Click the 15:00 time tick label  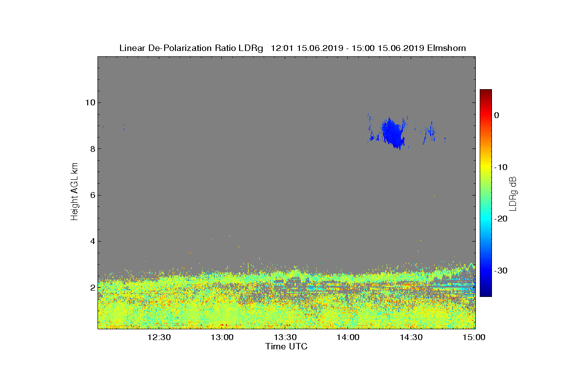point(474,337)
